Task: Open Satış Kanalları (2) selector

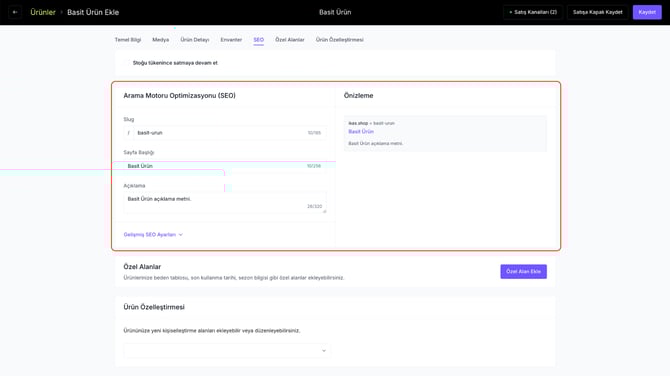Action: [x=533, y=12]
